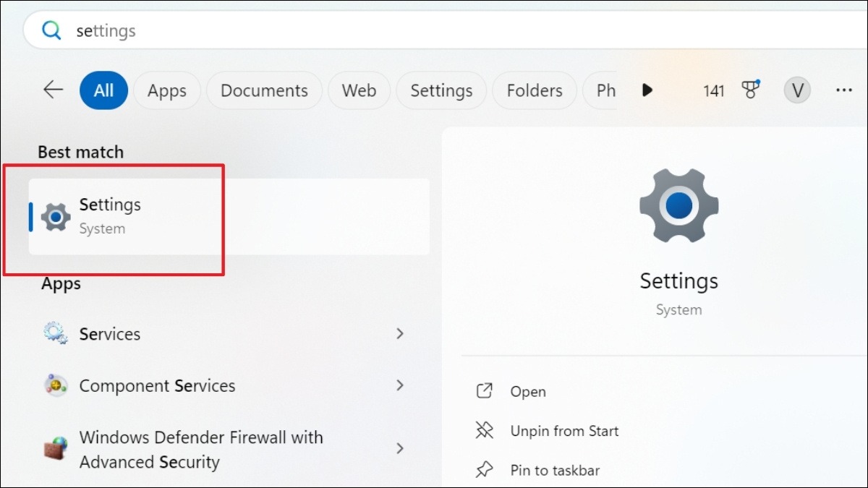Expand the Services result chevron
This screenshot has height=488, width=868.
(x=399, y=333)
